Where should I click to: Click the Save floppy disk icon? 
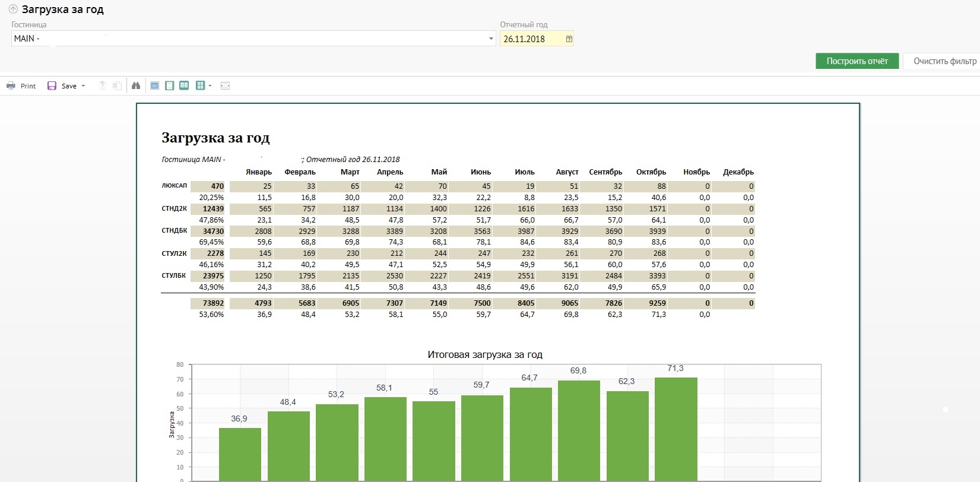[x=52, y=86]
